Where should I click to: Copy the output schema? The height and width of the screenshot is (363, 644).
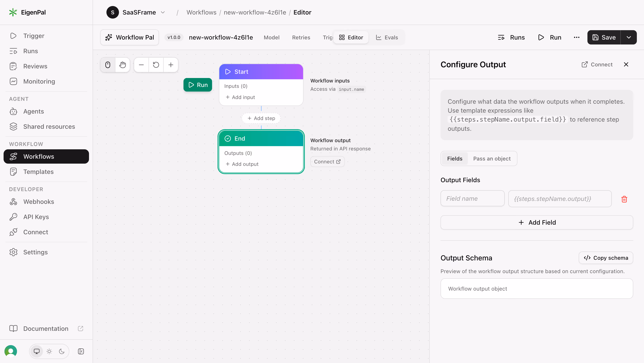coord(606,257)
